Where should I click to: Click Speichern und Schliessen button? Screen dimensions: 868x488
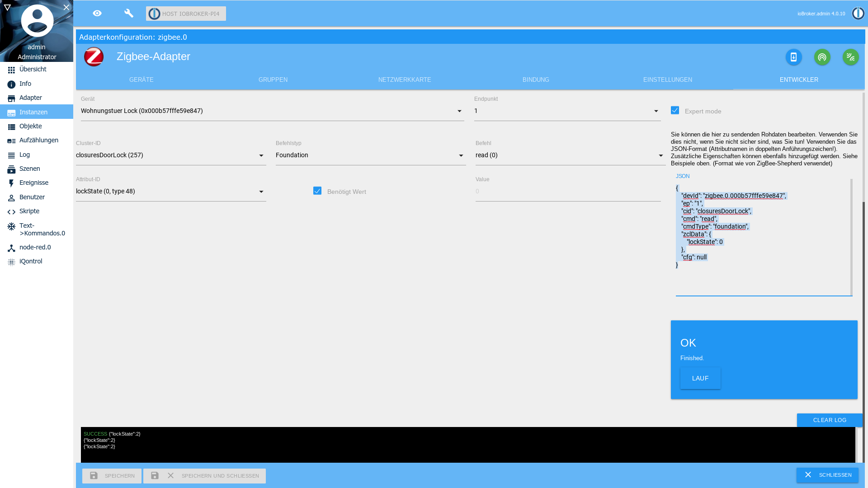pyautogui.click(x=204, y=476)
